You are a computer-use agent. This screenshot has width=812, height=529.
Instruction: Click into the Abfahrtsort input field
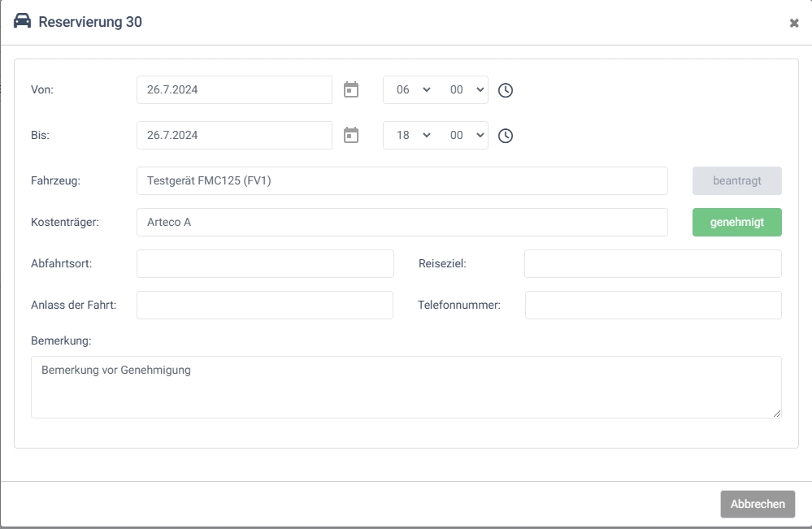click(x=265, y=264)
